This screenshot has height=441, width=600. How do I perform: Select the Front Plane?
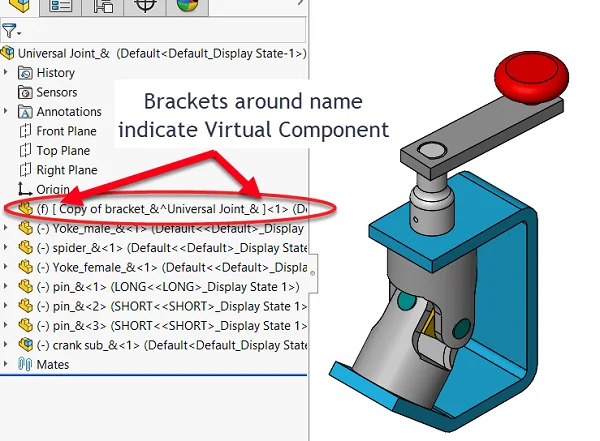click(x=66, y=131)
